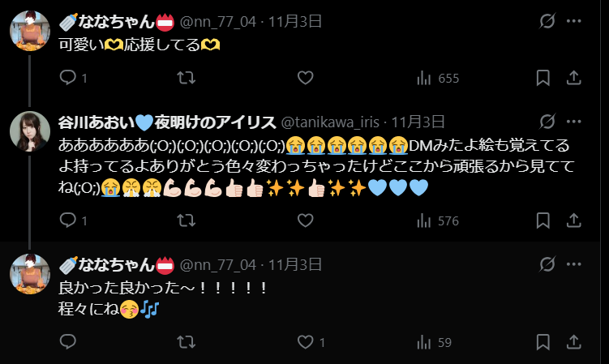View analytics showing 655 views
The width and height of the screenshot is (609, 364).
click(x=438, y=78)
